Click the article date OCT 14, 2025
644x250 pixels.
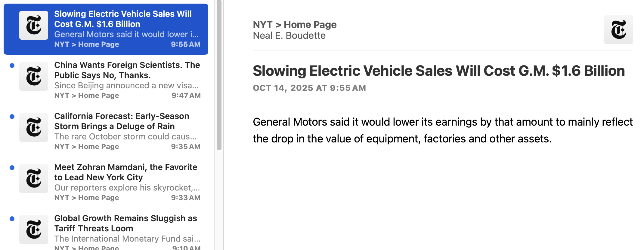point(309,88)
